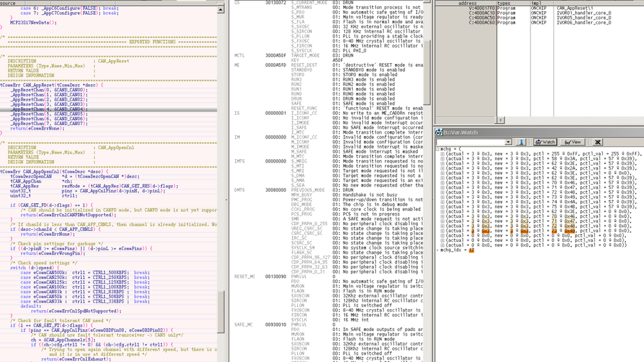Click the Watch button in Var.Watch toolbar
644x362 pixels.
tap(545, 142)
